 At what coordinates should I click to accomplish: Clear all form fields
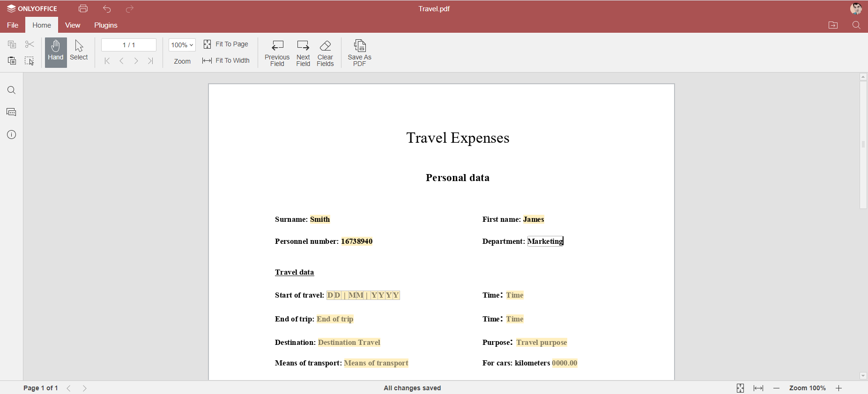(x=325, y=52)
